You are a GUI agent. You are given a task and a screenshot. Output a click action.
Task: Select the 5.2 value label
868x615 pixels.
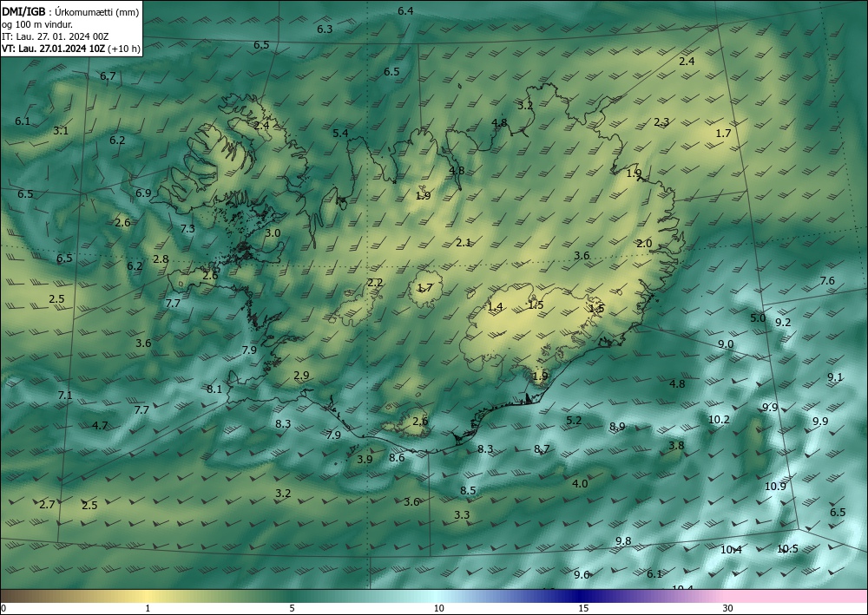pyautogui.click(x=574, y=421)
